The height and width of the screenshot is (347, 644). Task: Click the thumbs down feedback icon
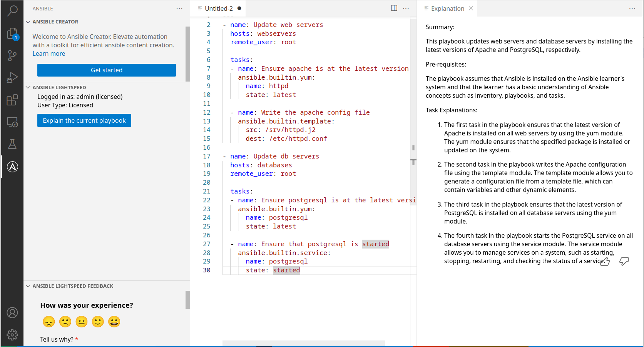[x=624, y=262]
